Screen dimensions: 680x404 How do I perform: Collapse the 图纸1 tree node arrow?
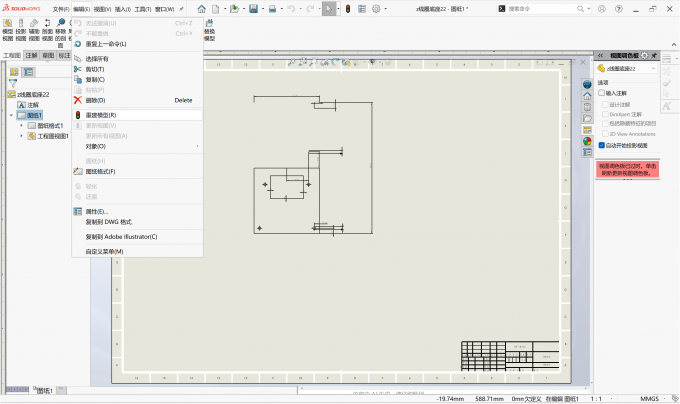11,115
